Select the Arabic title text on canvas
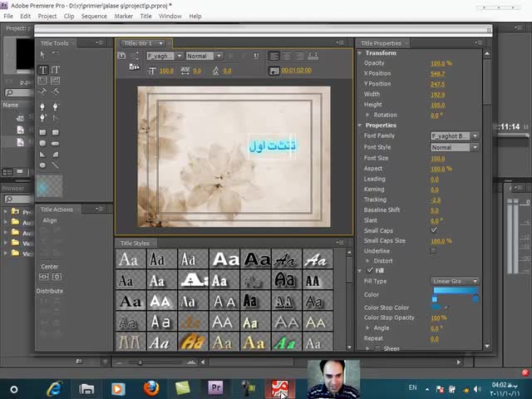The width and height of the screenshot is (532, 399). click(273, 146)
